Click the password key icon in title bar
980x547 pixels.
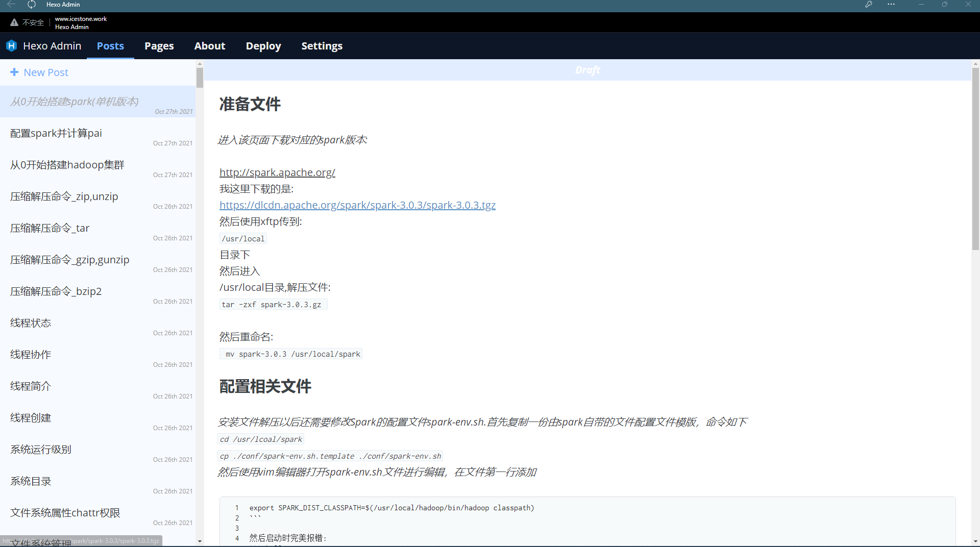click(x=868, y=5)
